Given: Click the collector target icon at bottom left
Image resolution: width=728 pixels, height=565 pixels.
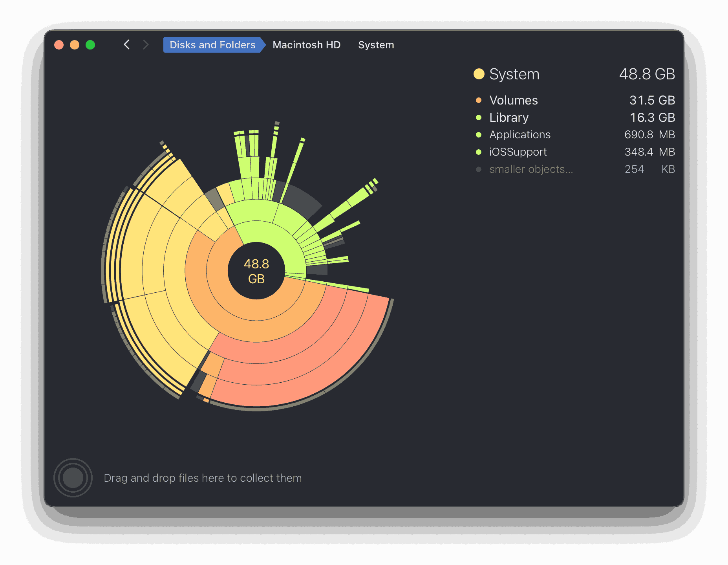Looking at the screenshot, I should (x=73, y=477).
